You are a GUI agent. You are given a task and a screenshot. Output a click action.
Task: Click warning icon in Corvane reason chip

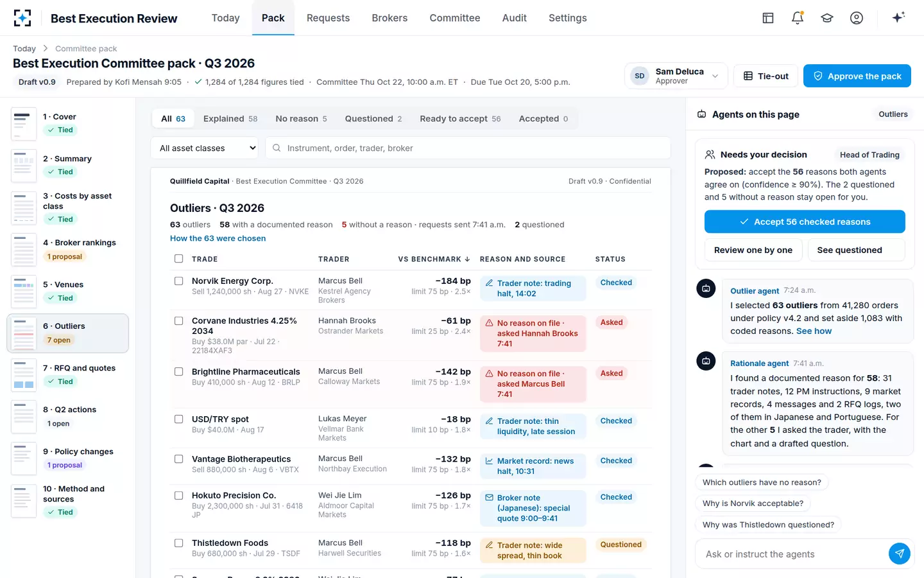coord(490,323)
